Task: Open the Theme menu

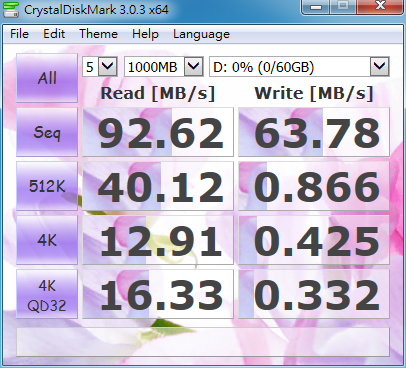Action: click(x=98, y=34)
